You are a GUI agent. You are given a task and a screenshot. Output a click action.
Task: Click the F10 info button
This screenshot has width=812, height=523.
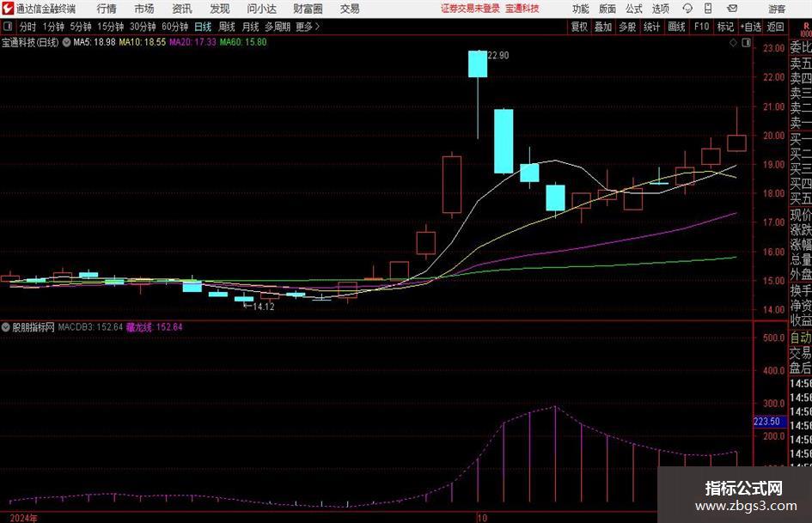pyautogui.click(x=701, y=27)
